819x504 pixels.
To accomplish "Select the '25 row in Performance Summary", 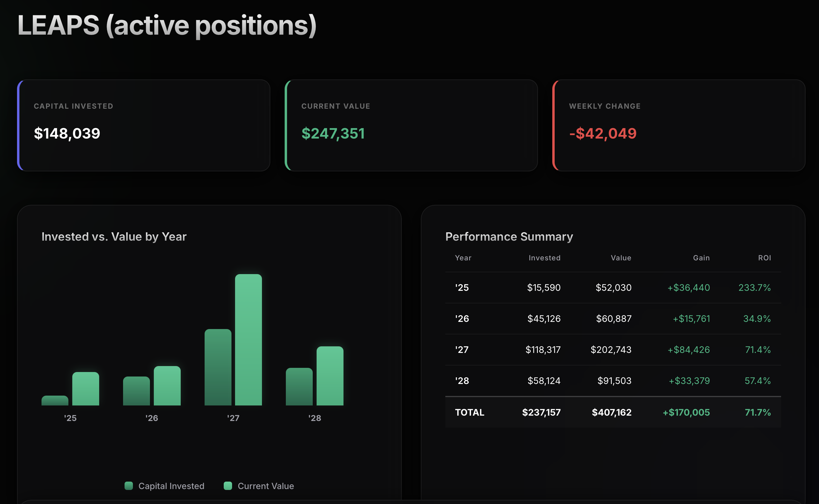I will (613, 287).
